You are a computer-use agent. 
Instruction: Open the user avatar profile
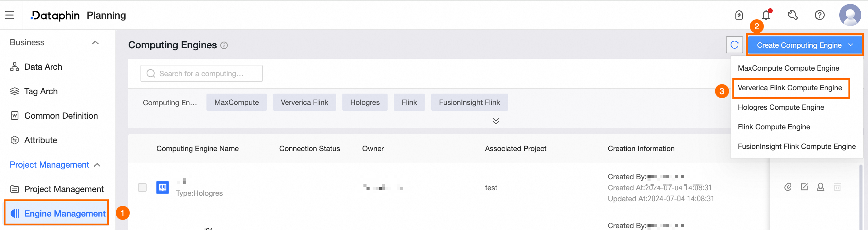(x=850, y=15)
